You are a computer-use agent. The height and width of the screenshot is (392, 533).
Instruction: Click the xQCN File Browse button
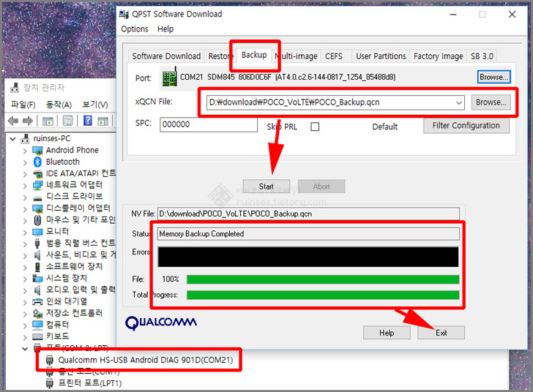coord(491,102)
